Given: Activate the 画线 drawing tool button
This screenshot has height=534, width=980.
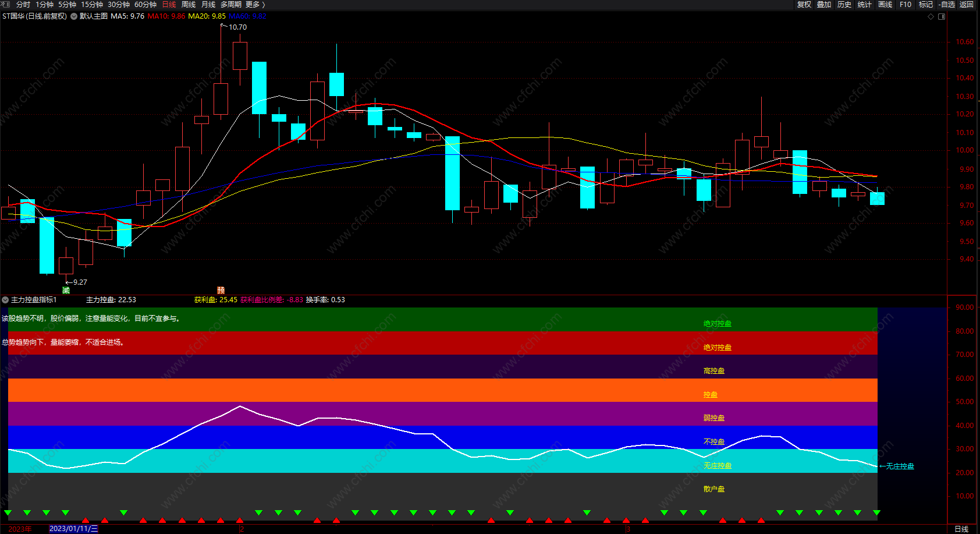Looking at the screenshot, I should click(885, 5).
